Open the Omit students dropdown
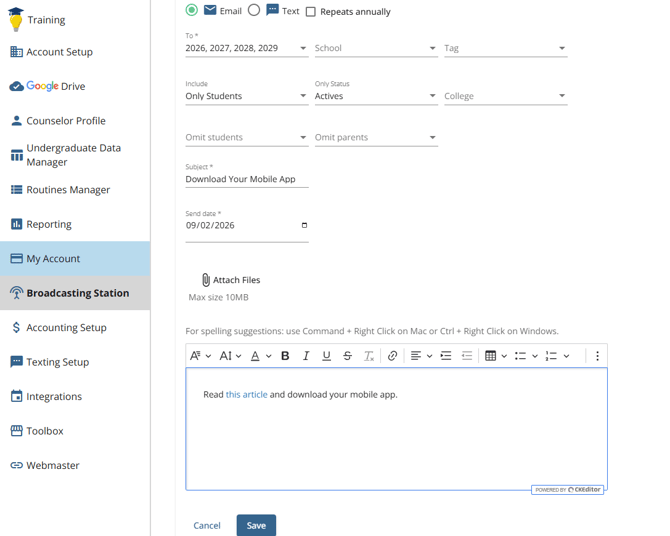Viewport: 670px width, 536px height. point(246,137)
